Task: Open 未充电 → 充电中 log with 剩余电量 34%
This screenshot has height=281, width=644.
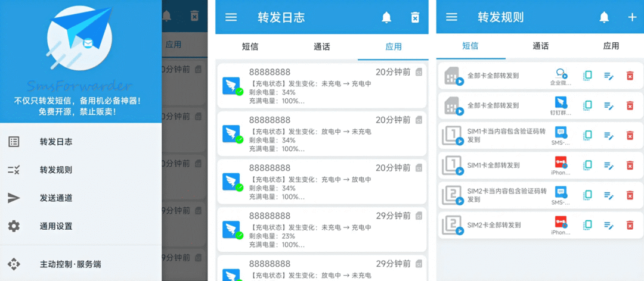Action: pyautogui.click(x=321, y=86)
